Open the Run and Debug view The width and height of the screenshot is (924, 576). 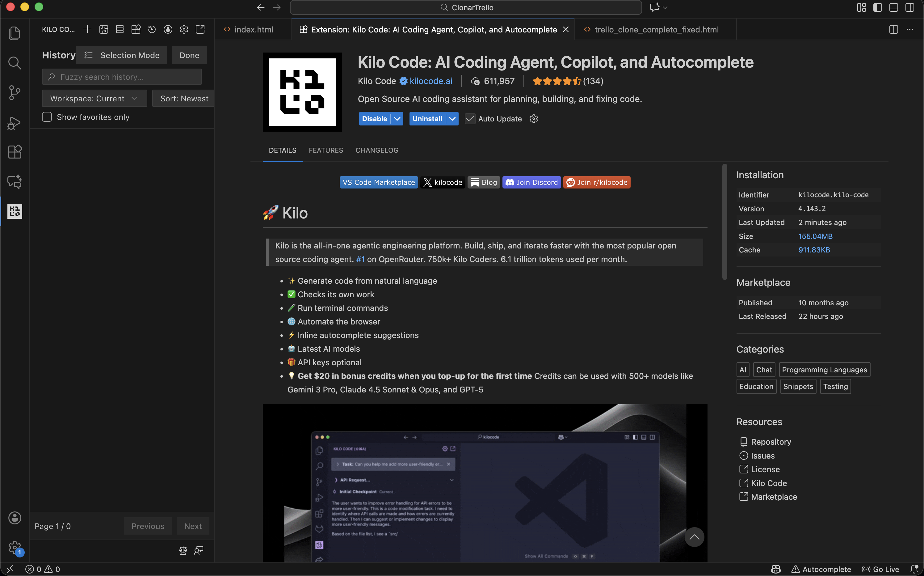pyautogui.click(x=15, y=123)
